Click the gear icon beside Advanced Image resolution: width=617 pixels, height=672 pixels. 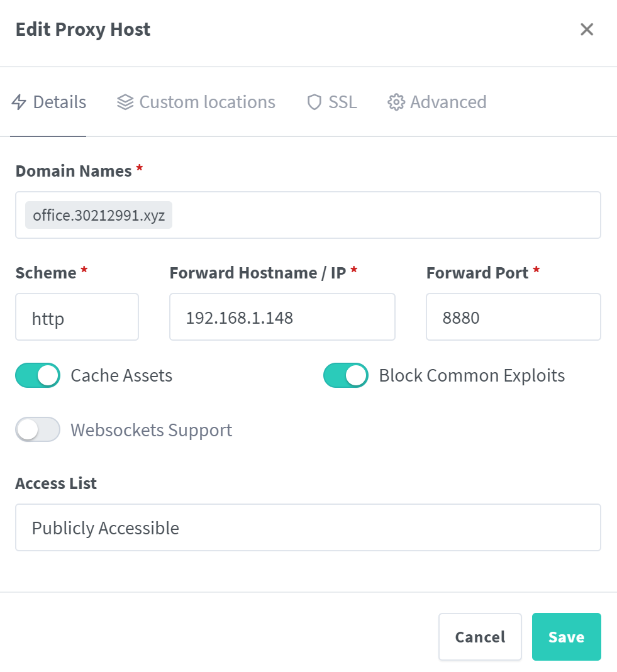pos(396,102)
